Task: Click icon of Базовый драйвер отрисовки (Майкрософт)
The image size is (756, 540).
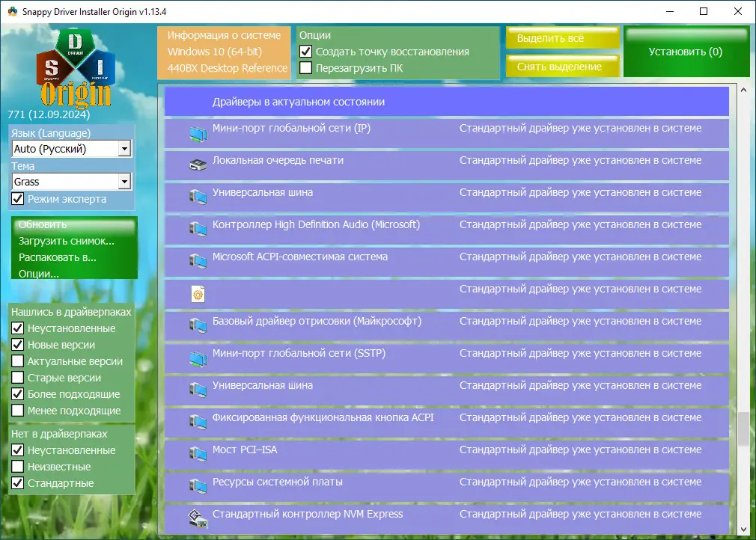Action: click(198, 327)
